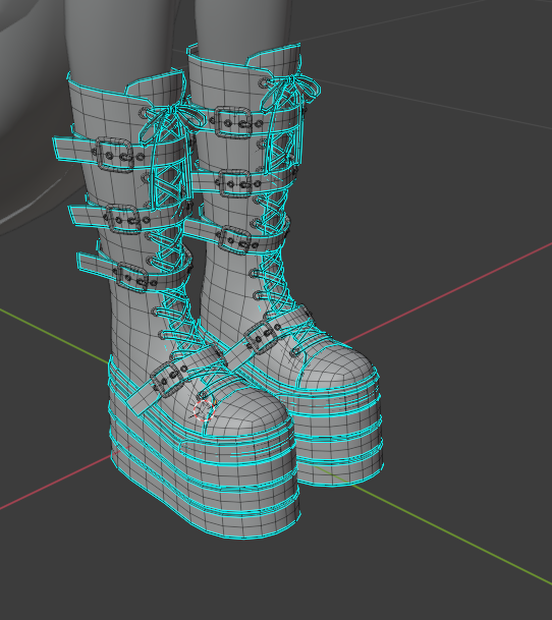Image resolution: width=552 pixels, height=620 pixels.
Task: Click the red-white 3D cursor on the boot
Action: (204, 410)
